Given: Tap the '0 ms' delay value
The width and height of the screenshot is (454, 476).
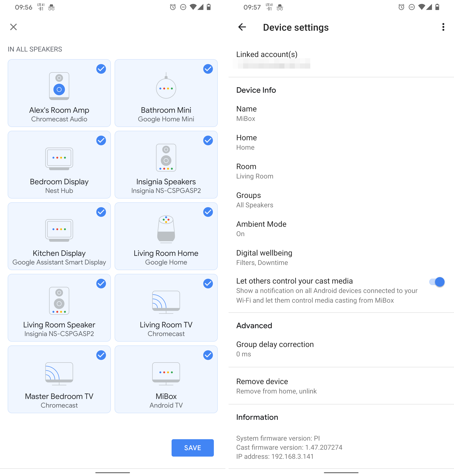Looking at the screenshot, I should click(x=244, y=354).
